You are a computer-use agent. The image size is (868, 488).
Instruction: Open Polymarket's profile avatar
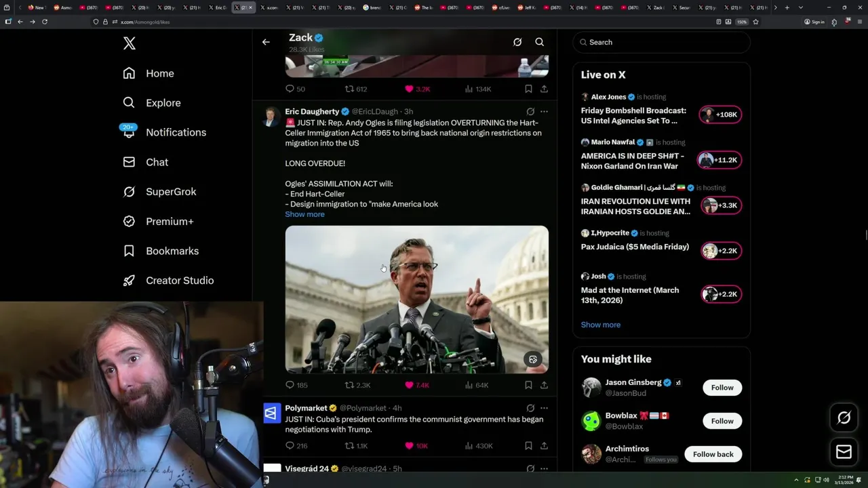click(272, 413)
